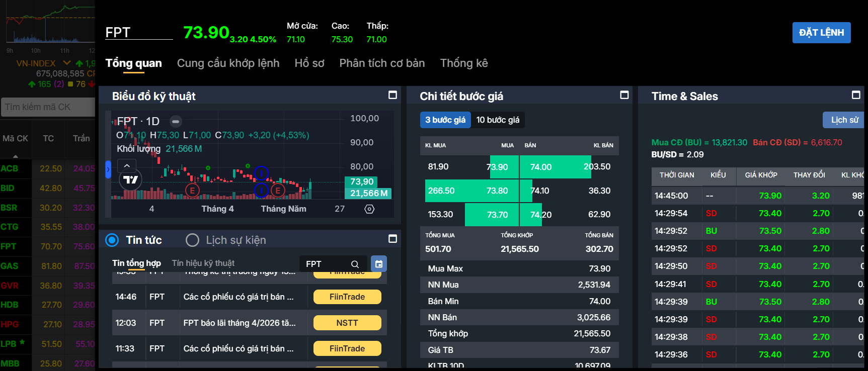Open the Tổng quan tab
868x371 pixels.
133,63
